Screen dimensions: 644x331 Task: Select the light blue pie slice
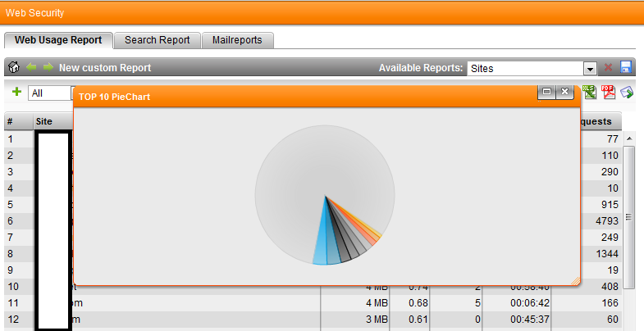[320, 246]
